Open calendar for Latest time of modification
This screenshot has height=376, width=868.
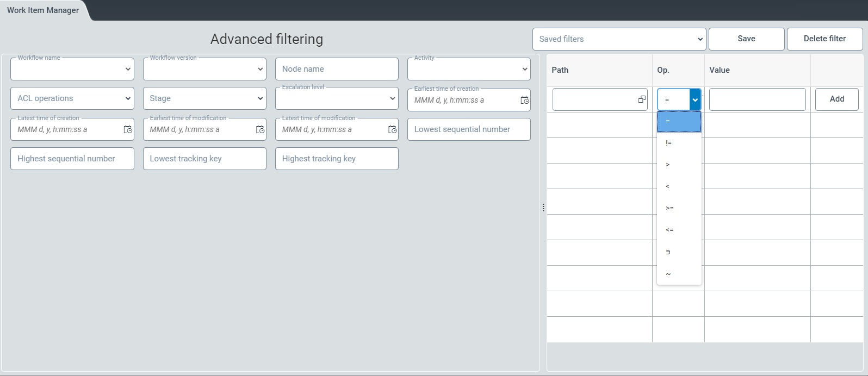(392, 129)
